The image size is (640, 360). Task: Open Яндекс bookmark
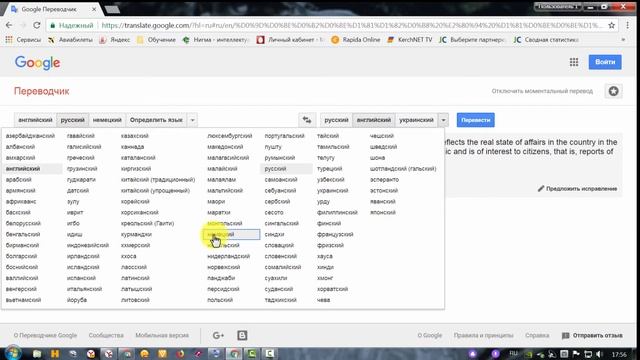click(x=115, y=40)
